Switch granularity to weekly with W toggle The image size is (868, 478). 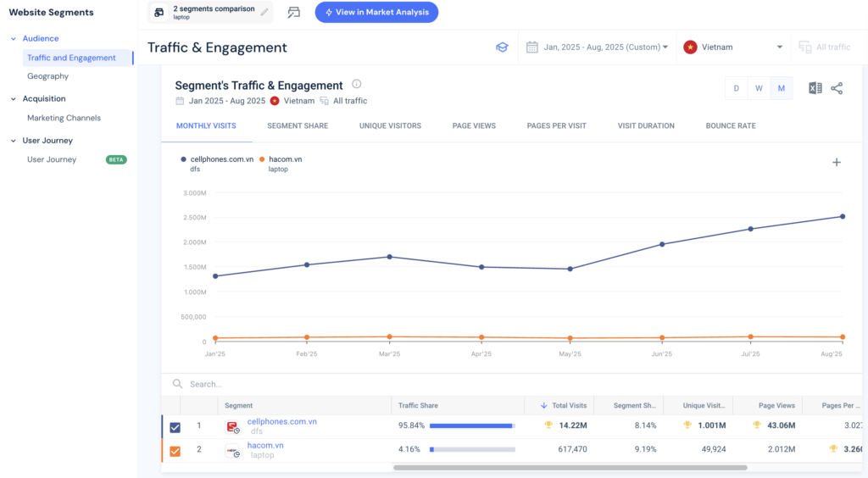759,88
